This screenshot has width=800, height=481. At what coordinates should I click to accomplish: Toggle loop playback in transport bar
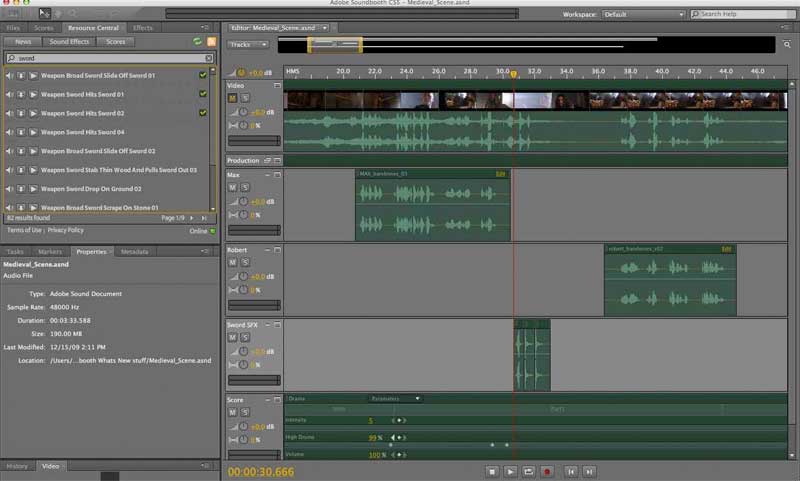tap(529, 470)
